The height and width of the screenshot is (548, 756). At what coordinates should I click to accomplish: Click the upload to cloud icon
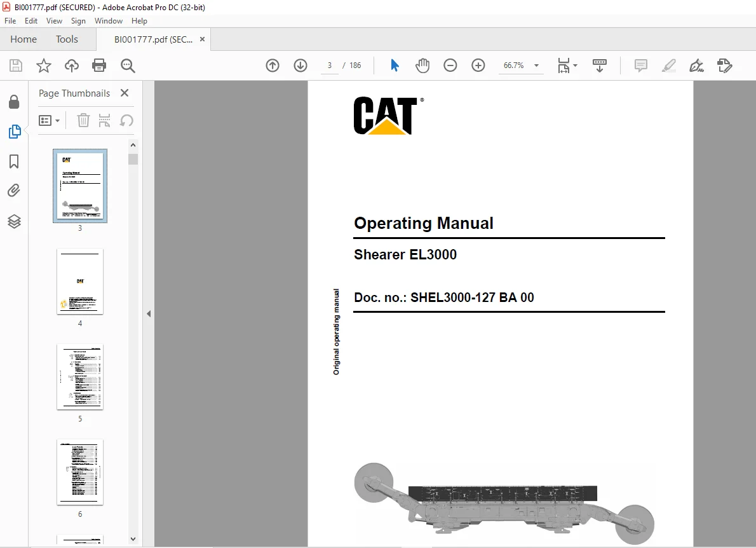point(71,65)
